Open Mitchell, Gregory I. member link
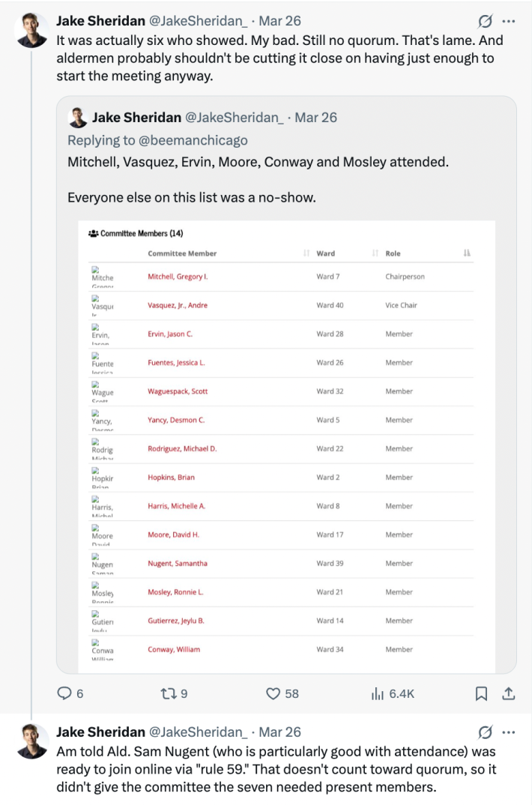This screenshot has height=805, width=532. tap(178, 277)
